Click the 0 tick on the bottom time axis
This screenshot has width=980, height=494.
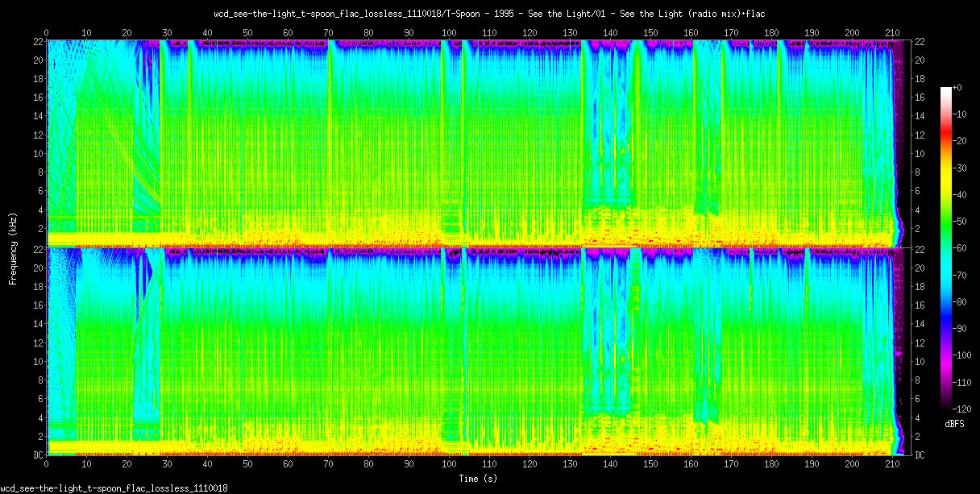pos(47,465)
